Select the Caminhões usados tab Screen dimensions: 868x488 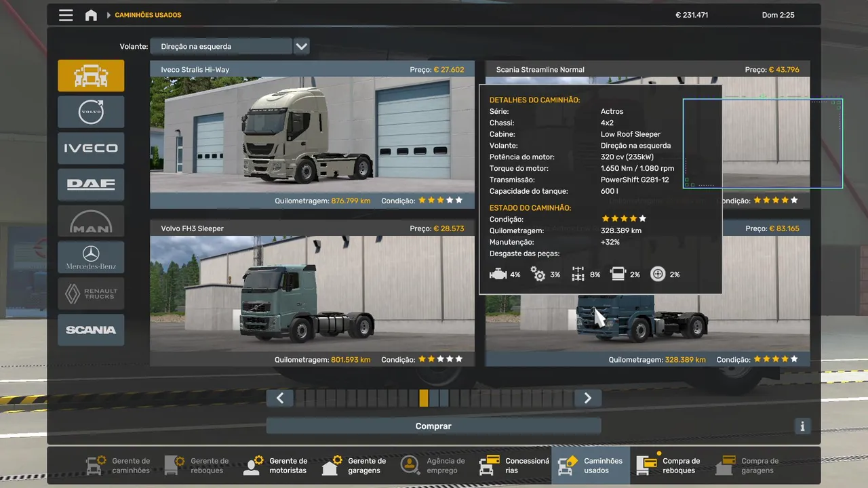tap(591, 466)
